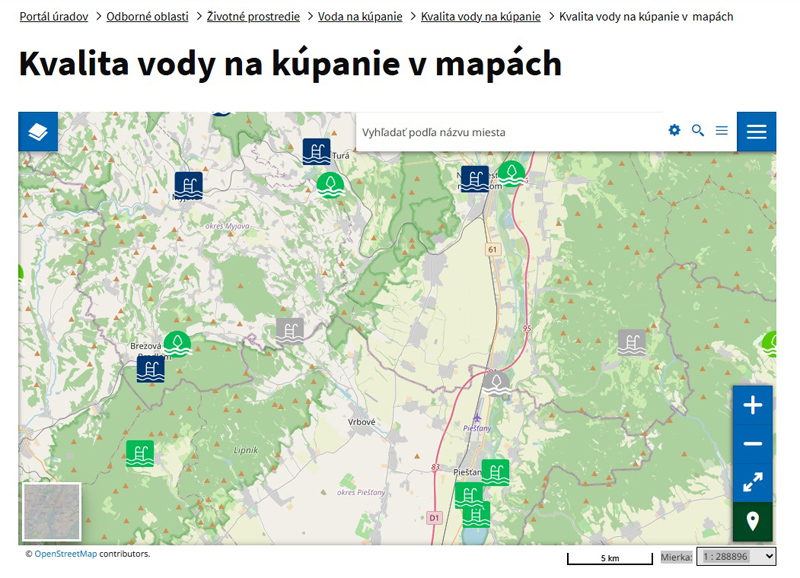Select gray pool marker north of Vrbové
This screenshot has width=800, height=578.
(290, 331)
